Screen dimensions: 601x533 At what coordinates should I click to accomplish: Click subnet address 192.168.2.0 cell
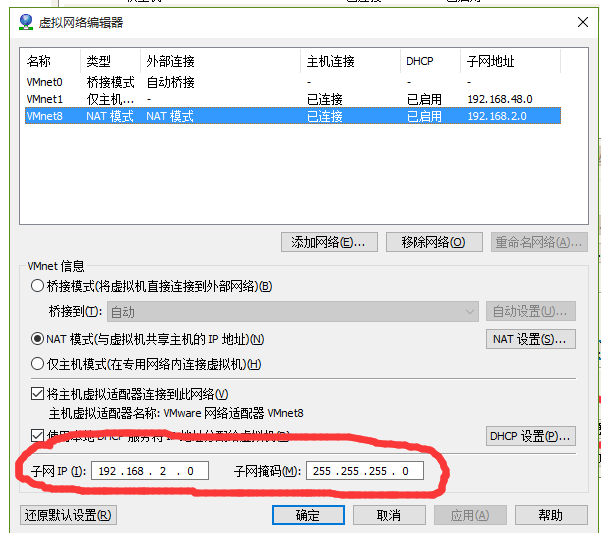pos(497,116)
